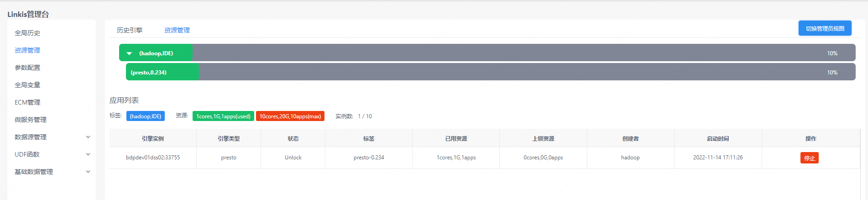The width and height of the screenshot is (868, 200).
Task: Go to 参数配置 in the sidebar
Action: coord(27,68)
